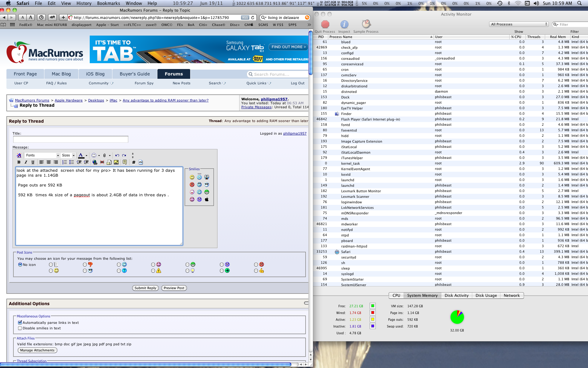Select the lightbulb post icon
This screenshot has width=588, height=368.
coord(187,271)
